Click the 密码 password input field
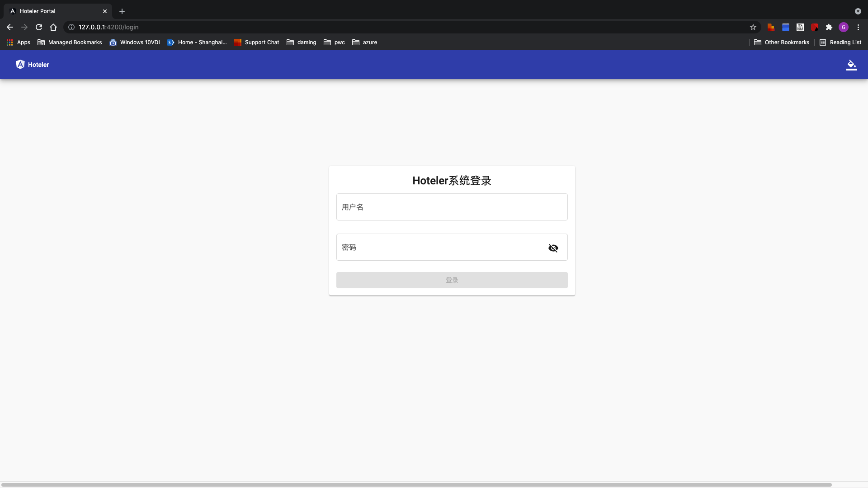 pyautogui.click(x=441, y=247)
